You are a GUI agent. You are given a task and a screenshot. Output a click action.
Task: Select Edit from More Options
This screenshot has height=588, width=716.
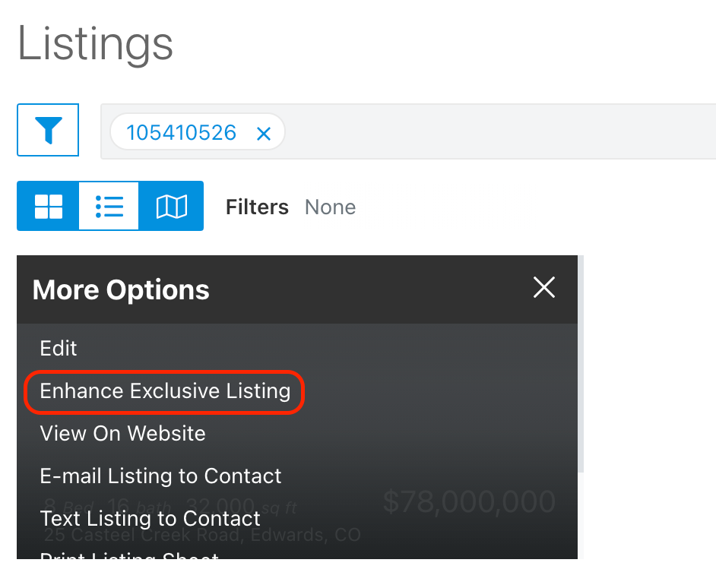coord(59,349)
